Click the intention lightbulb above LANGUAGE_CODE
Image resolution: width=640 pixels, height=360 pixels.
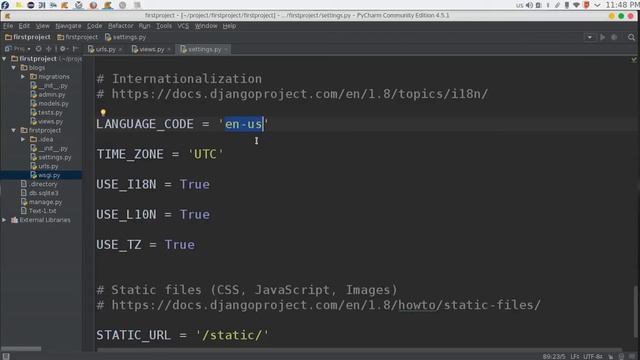pos(103,112)
